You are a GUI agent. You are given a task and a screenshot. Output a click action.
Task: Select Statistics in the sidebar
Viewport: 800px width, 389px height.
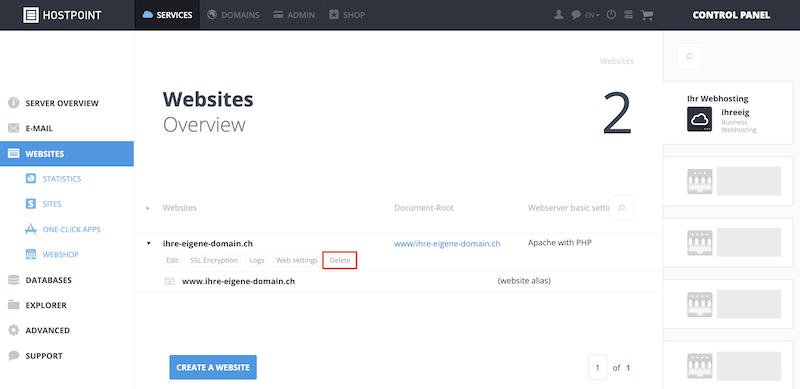(x=62, y=179)
